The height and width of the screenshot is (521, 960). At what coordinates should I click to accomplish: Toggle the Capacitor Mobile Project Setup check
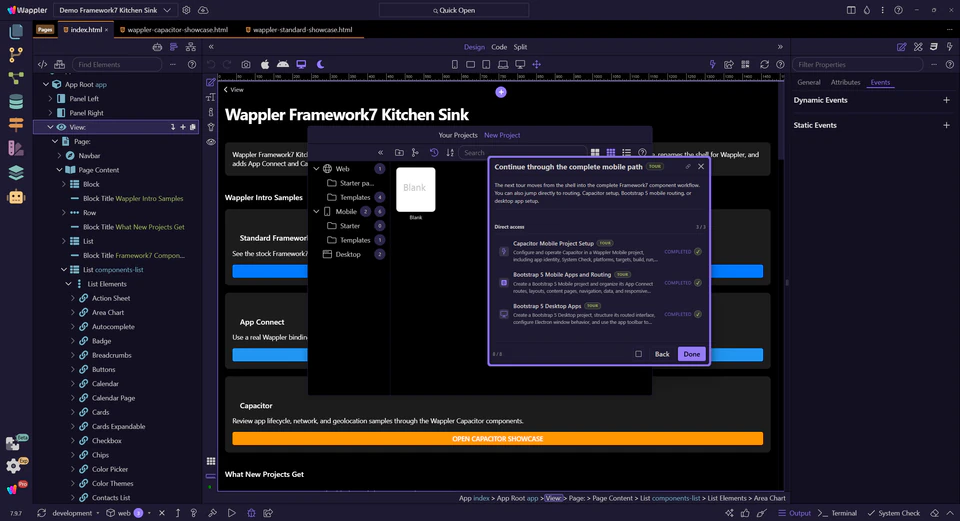698,252
